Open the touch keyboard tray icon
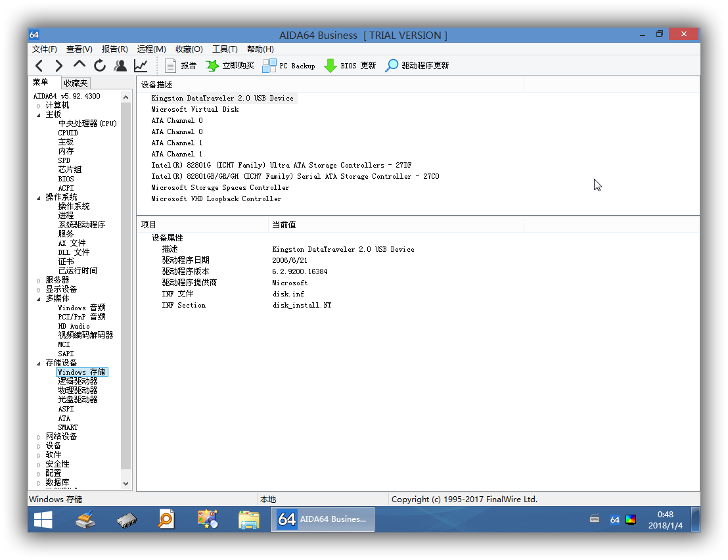Screen dimensions: 728x560 click(594, 519)
